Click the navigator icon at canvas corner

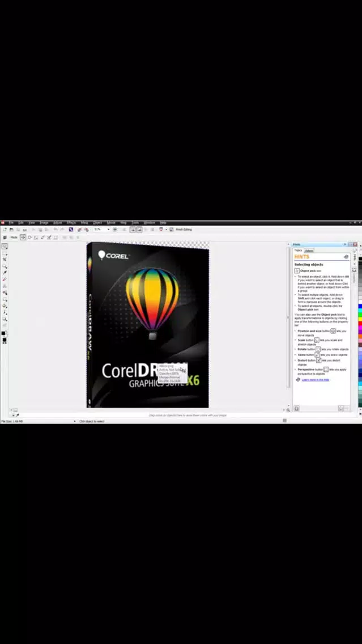coord(288,409)
